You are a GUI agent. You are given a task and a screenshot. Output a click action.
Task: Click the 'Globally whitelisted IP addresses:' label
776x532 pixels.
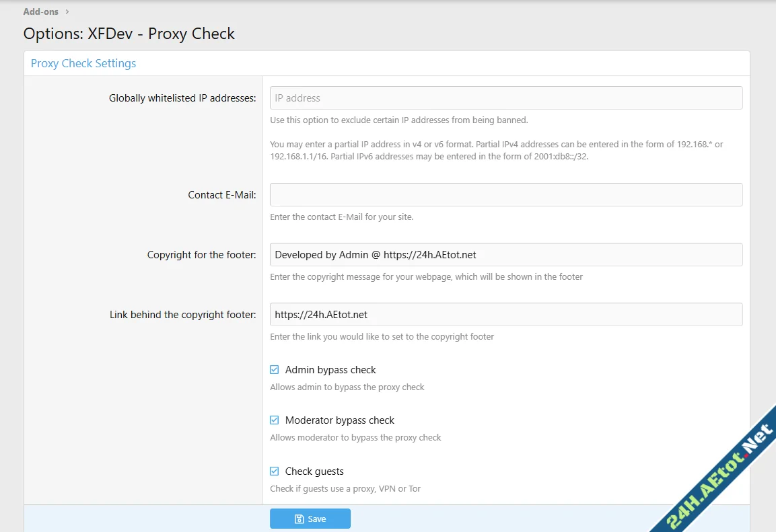[182, 98]
